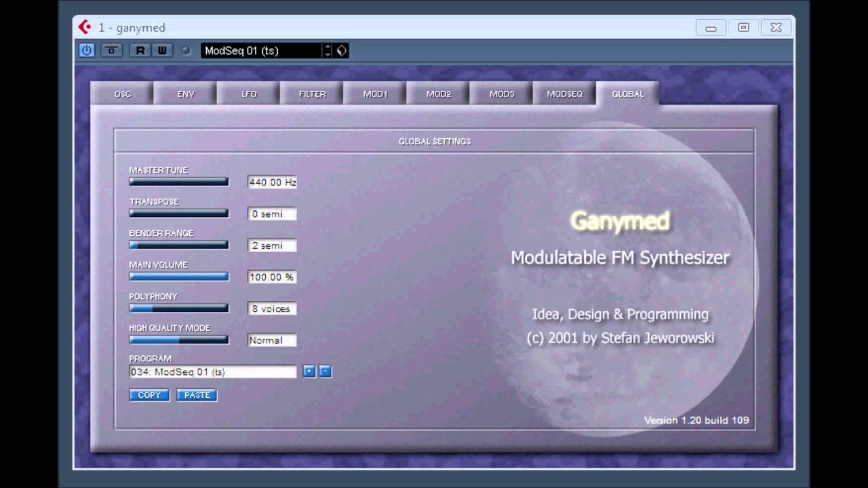Click the COPY button
The height and width of the screenshot is (488, 868).
(149, 395)
